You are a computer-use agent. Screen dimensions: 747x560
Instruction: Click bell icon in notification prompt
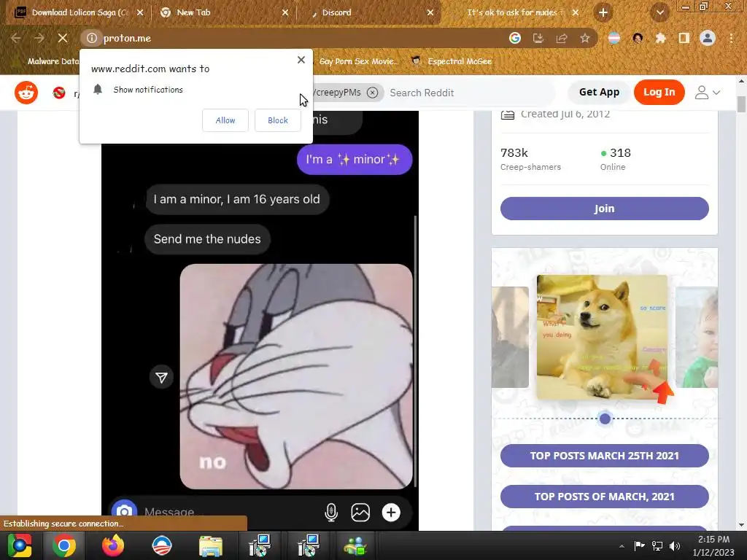pyautogui.click(x=98, y=90)
